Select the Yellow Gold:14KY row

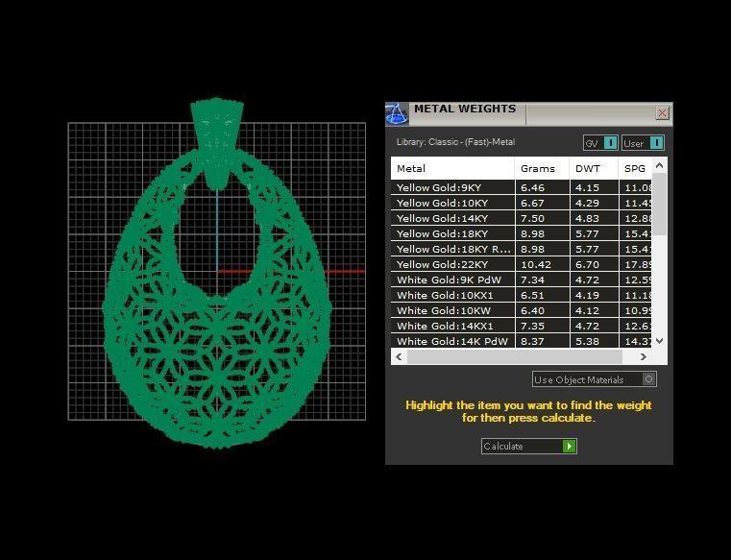[522, 218]
